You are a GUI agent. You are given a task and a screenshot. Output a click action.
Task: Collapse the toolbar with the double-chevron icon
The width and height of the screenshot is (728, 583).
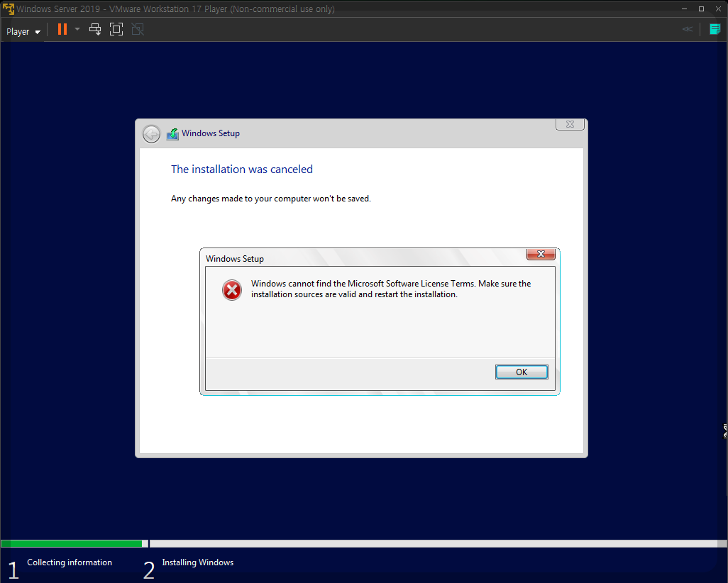(686, 29)
